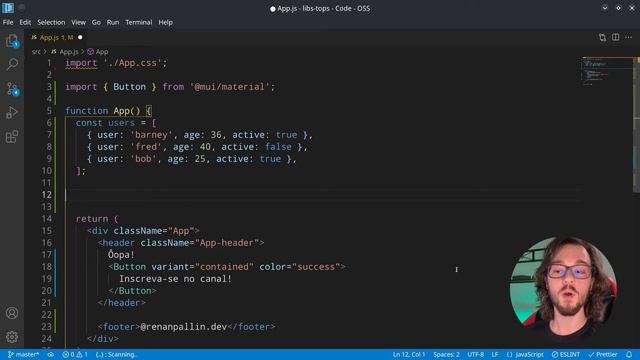This screenshot has height=360, width=640.
Task: Click the App symbol breadcrumb
Action: (x=98, y=52)
